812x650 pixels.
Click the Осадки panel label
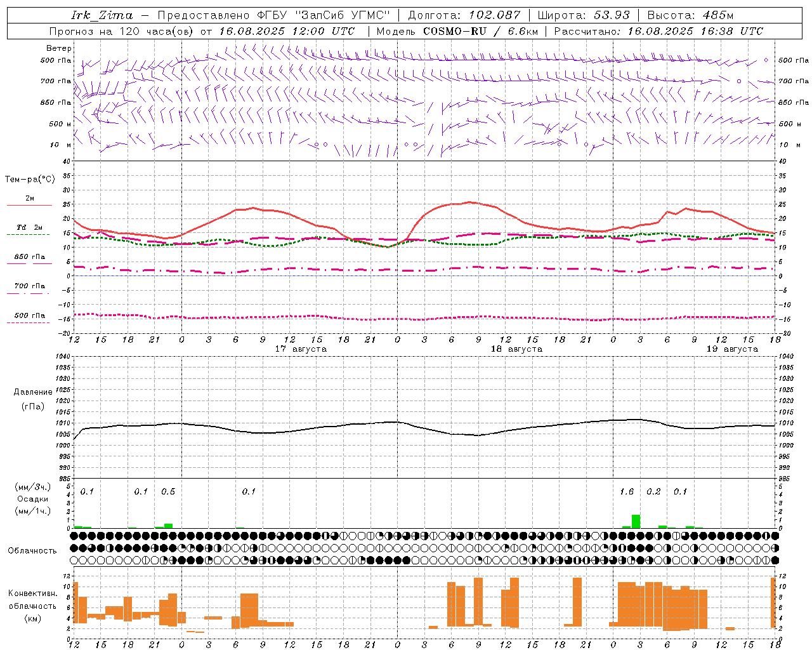click(33, 499)
